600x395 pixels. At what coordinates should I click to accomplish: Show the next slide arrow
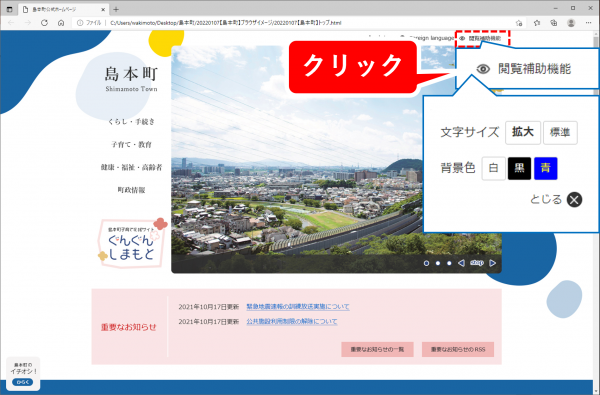(x=492, y=263)
